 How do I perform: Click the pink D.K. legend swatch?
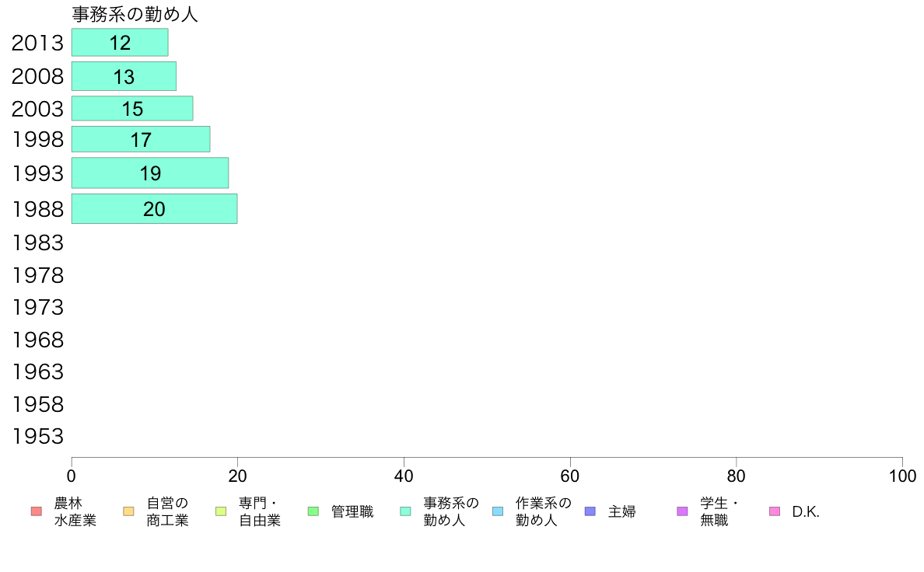coord(775,511)
